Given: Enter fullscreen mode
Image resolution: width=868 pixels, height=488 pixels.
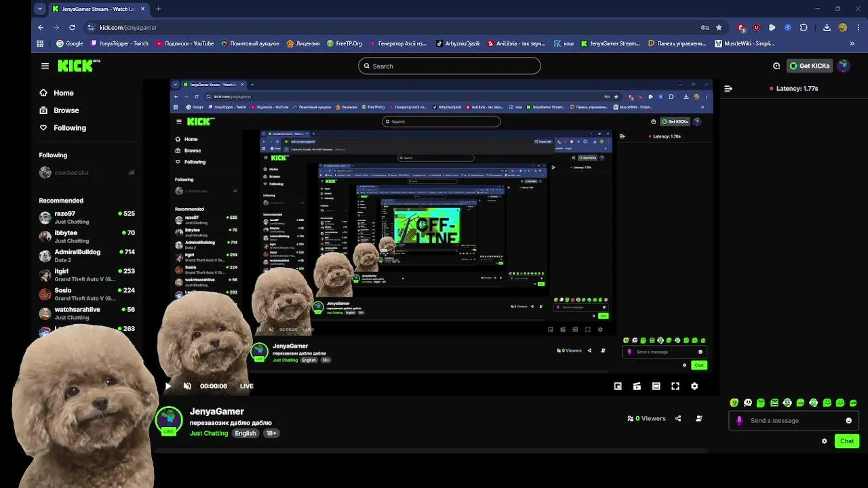Looking at the screenshot, I should tap(675, 386).
